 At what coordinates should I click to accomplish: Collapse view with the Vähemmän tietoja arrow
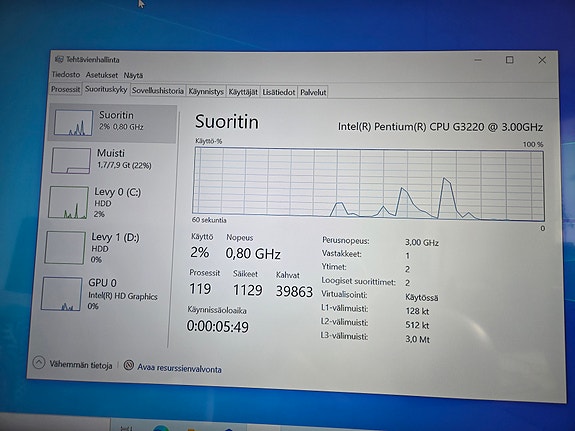pos(38,363)
